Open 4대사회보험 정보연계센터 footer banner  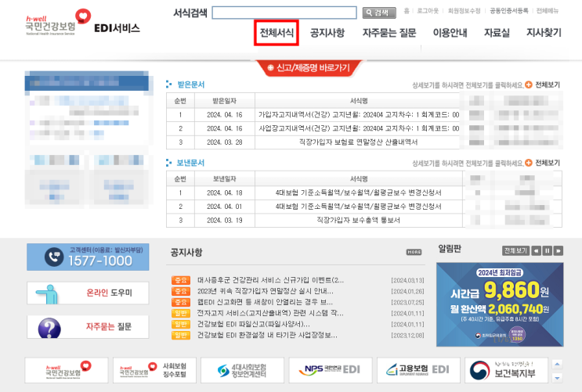(242, 370)
